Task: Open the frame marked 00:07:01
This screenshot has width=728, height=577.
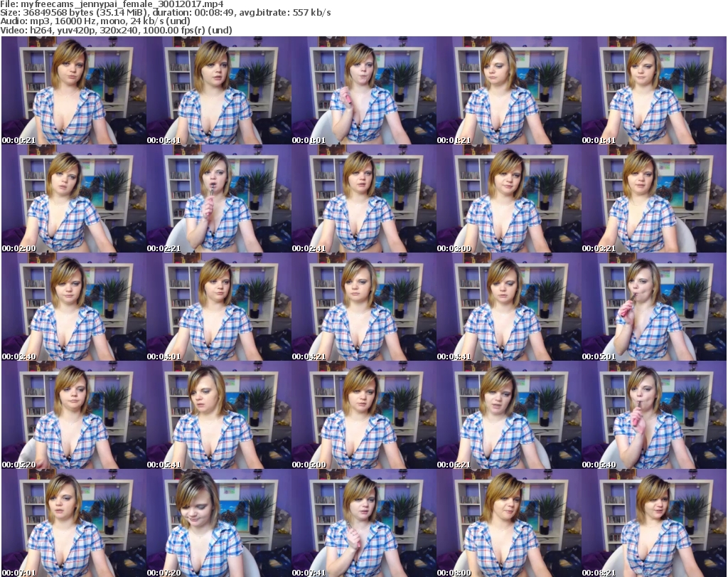Action: [x=74, y=523]
